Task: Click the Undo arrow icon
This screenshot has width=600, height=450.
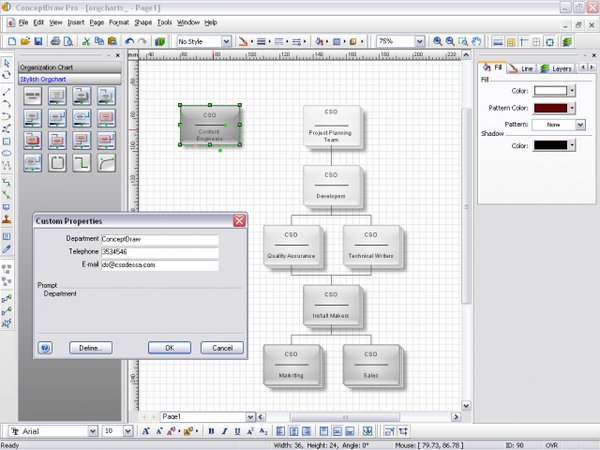Action: pos(130,42)
